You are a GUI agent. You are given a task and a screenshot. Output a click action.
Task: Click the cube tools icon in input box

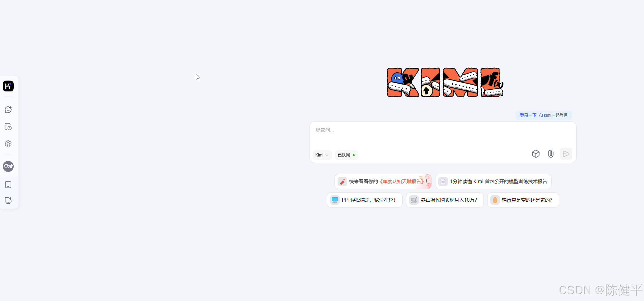(536, 154)
